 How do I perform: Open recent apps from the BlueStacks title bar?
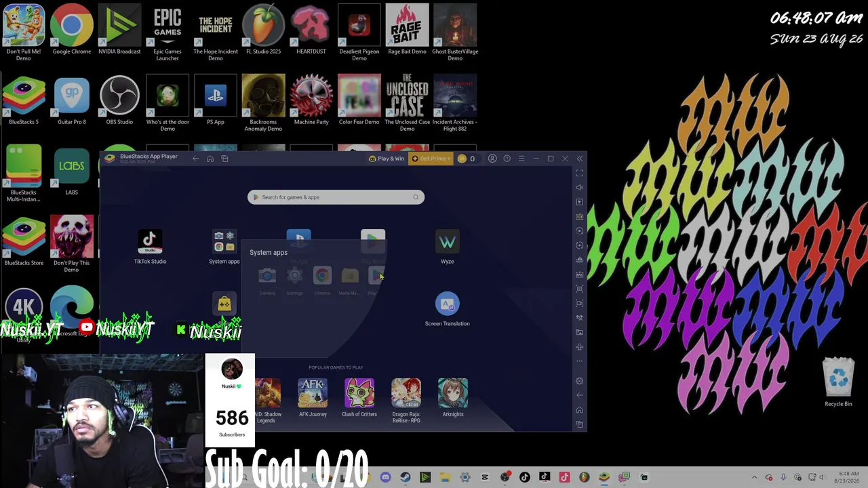pos(224,159)
